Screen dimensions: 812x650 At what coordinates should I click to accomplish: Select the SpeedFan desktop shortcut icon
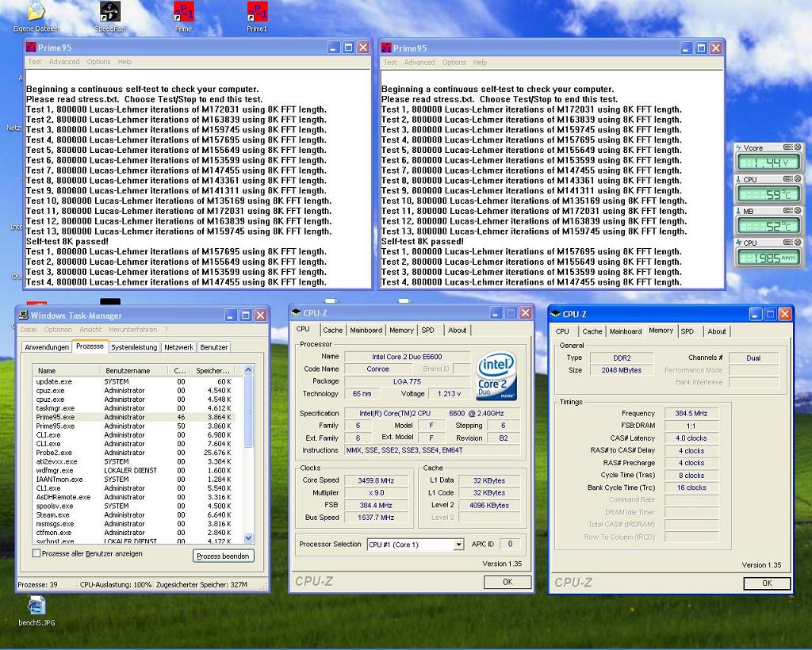click(x=109, y=11)
